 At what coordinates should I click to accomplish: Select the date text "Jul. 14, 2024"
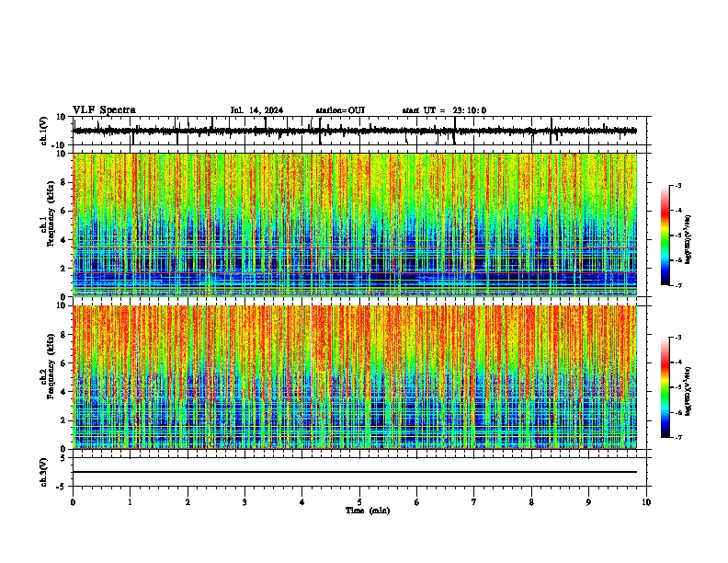(256, 110)
